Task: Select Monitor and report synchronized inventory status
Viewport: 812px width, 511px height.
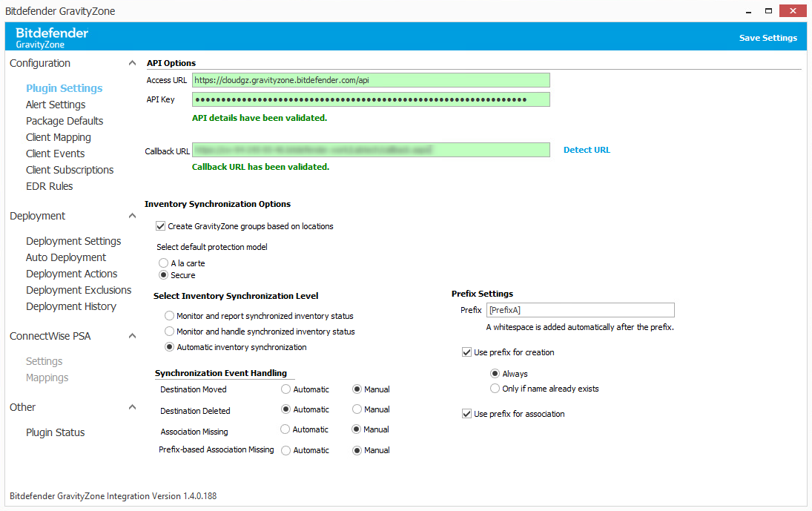Action: point(170,316)
